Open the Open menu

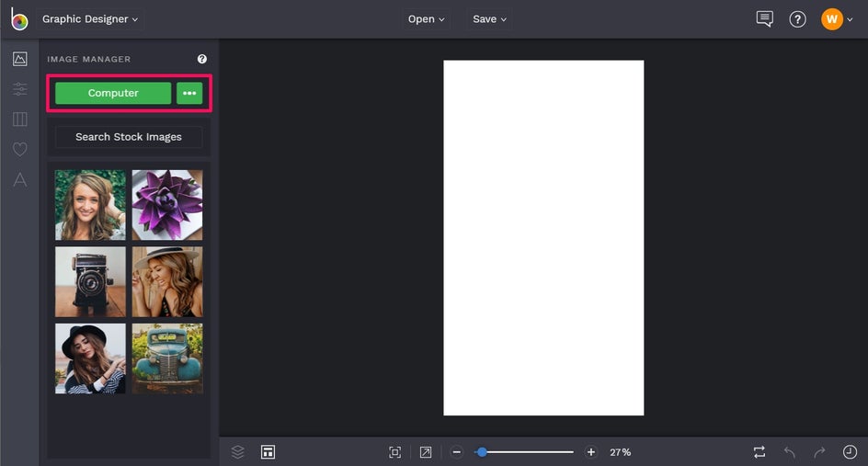427,18
